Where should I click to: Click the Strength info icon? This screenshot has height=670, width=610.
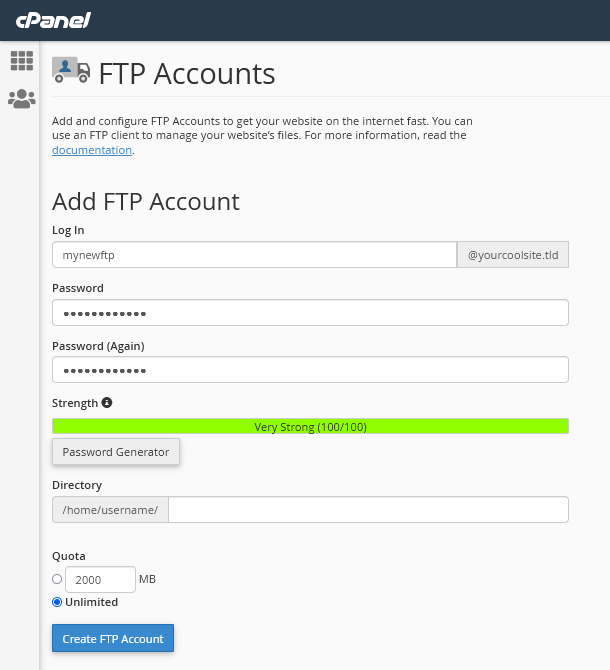point(107,403)
